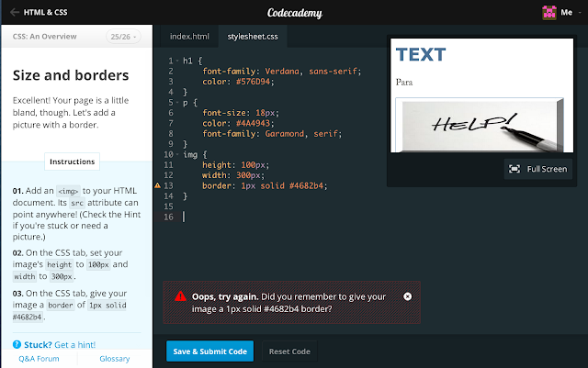Click the Reset Code button
588x368 pixels.
click(x=288, y=351)
